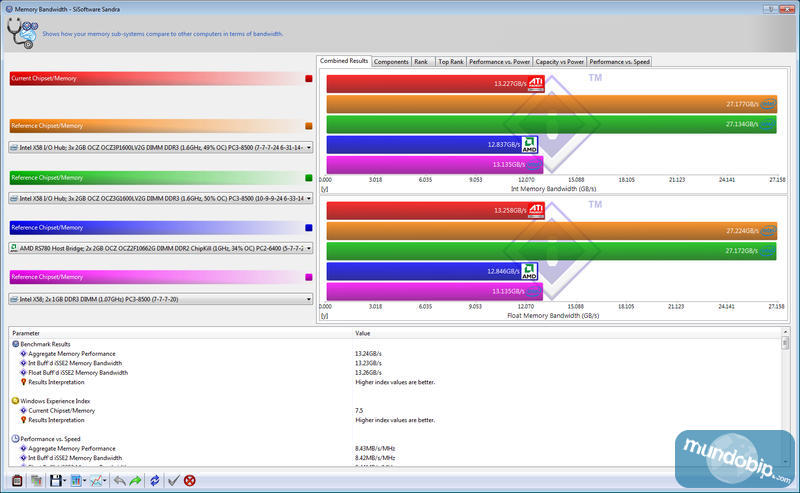Click the [y] axis toggle under Int chart

(324, 189)
